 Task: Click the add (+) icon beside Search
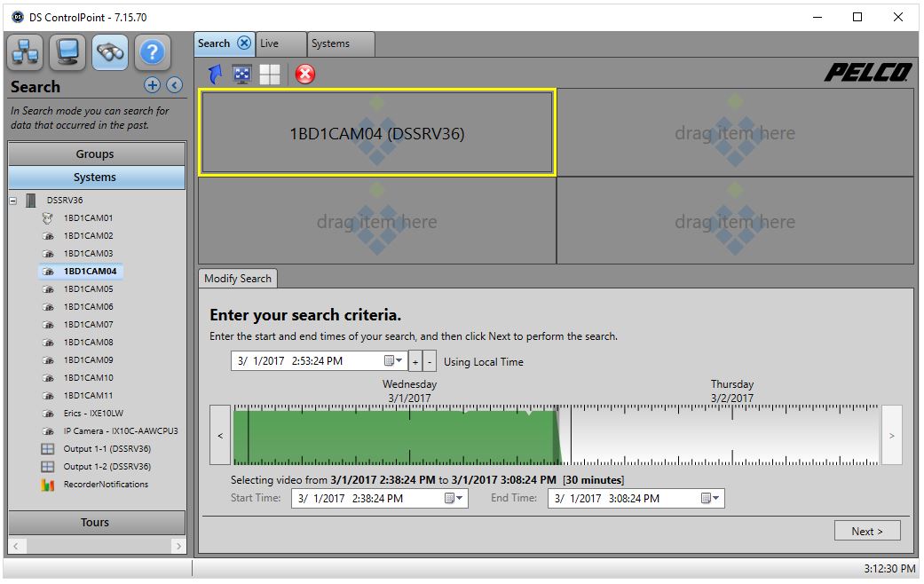tap(152, 85)
